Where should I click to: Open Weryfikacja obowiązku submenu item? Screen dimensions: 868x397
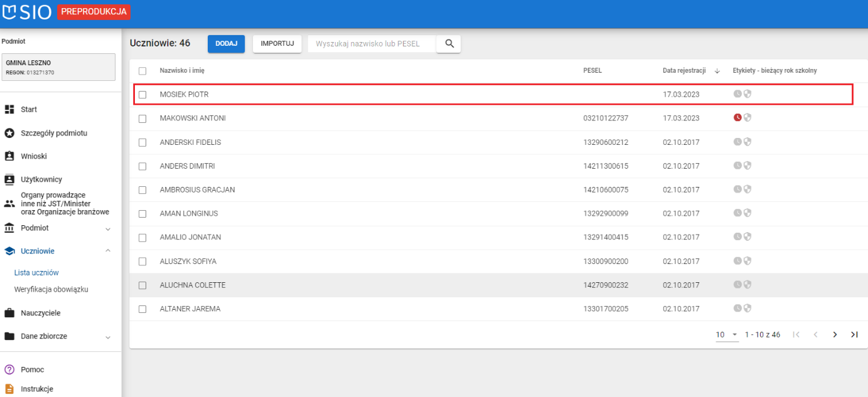pos(51,290)
